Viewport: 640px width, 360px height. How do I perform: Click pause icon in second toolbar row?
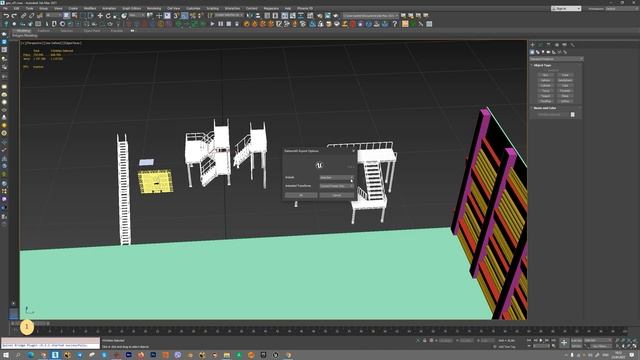(220, 24)
